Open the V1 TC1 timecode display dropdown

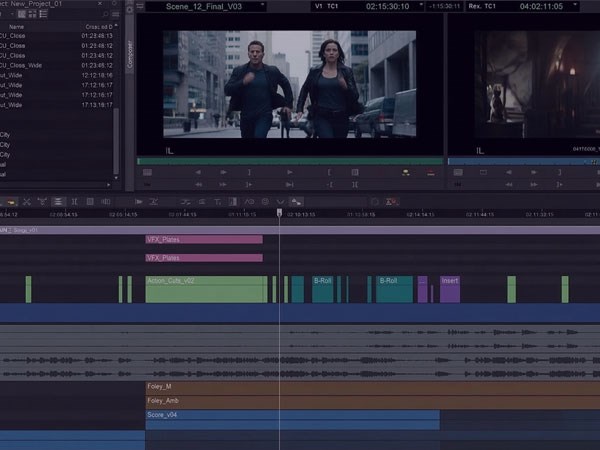(x=365, y=6)
